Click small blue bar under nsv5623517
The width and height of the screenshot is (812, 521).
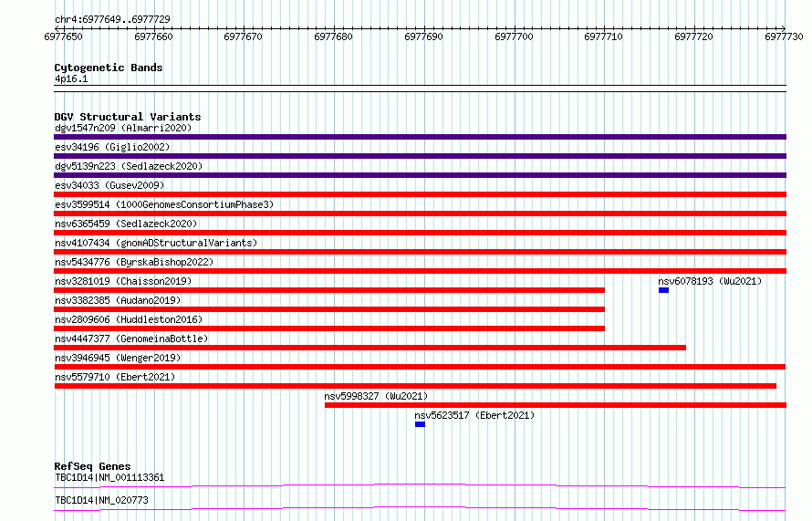(420, 424)
